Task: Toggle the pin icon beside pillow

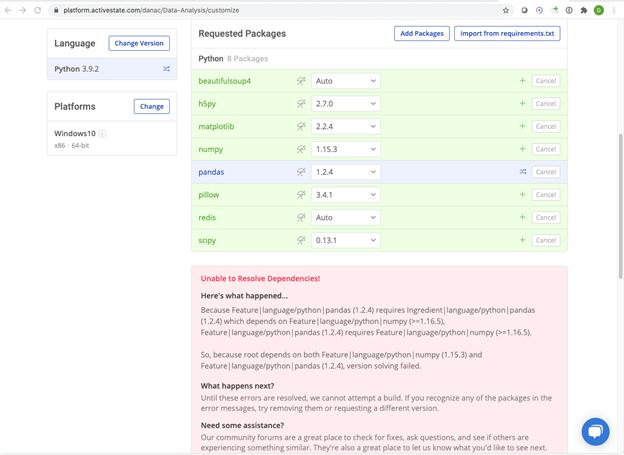Action: point(300,195)
